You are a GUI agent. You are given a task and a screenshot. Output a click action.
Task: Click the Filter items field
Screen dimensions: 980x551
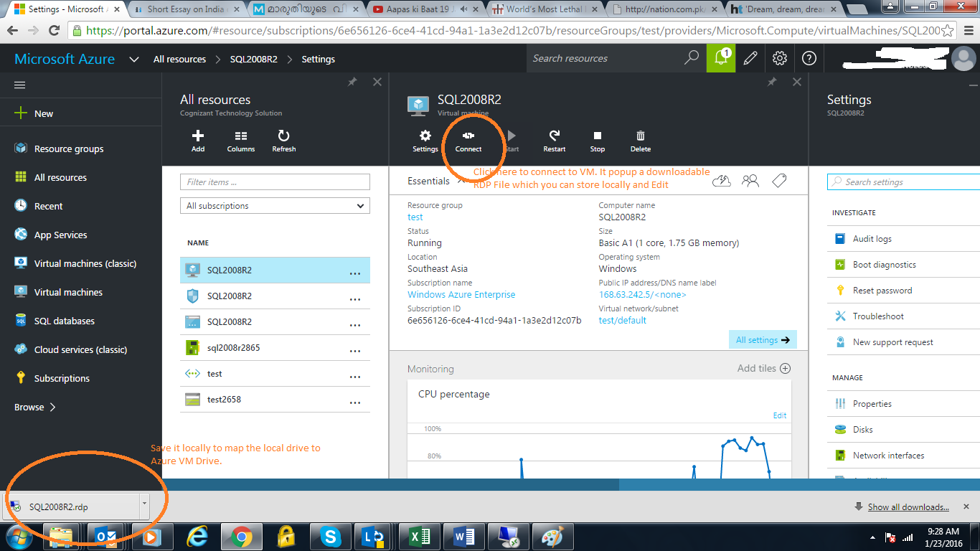click(275, 182)
